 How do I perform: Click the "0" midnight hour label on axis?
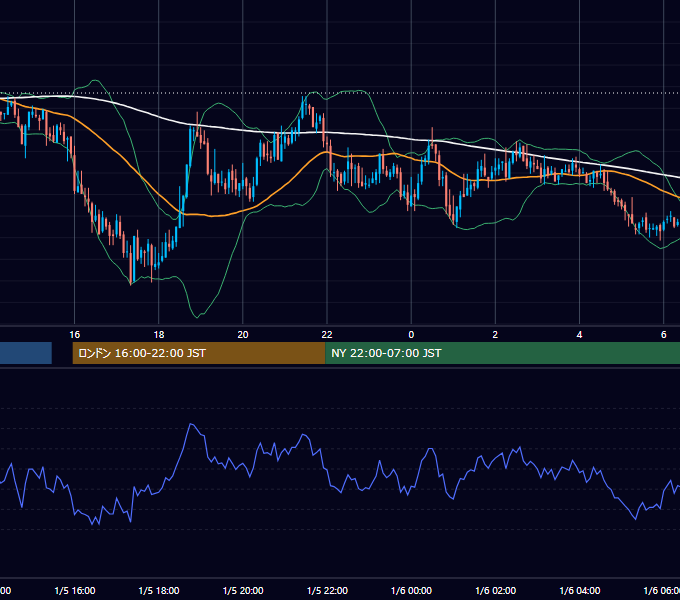tap(411, 335)
